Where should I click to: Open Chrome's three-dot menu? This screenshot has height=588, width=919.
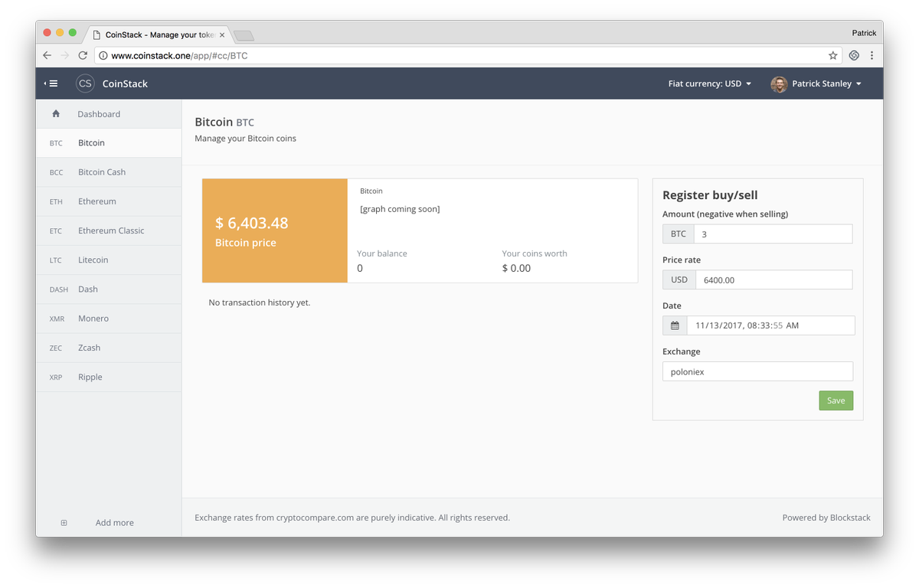click(872, 56)
